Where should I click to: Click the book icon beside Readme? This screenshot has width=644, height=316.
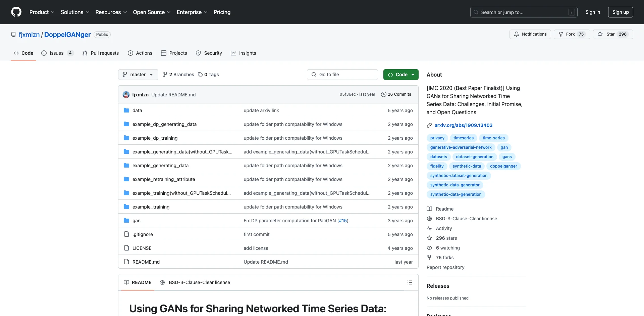click(x=429, y=209)
